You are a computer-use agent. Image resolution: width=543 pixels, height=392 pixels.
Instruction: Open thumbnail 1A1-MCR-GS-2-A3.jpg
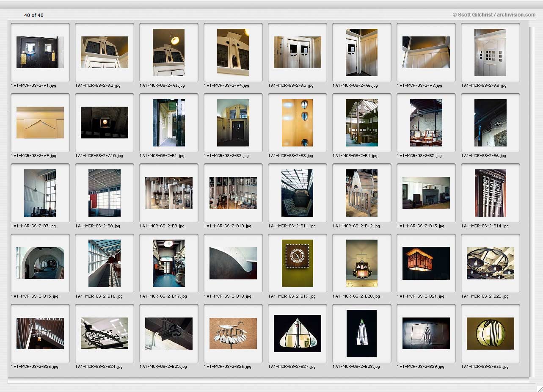tap(169, 52)
